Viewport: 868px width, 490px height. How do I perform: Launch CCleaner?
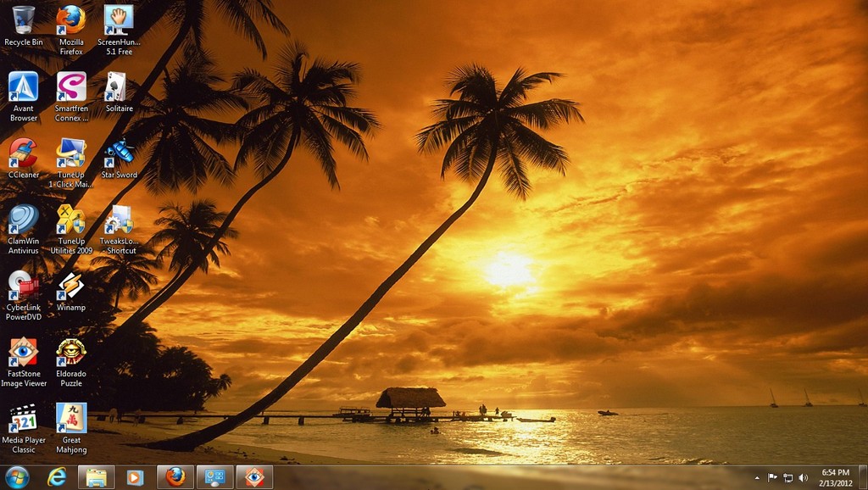22,157
